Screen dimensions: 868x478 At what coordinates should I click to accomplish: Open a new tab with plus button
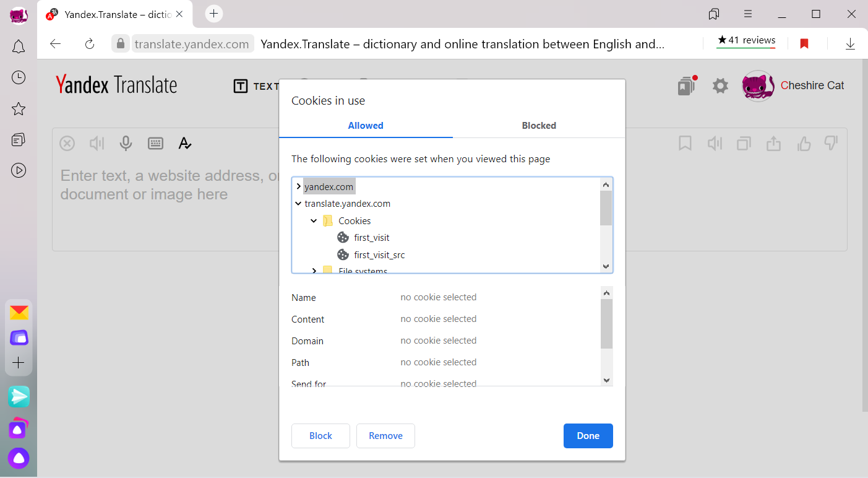click(213, 13)
